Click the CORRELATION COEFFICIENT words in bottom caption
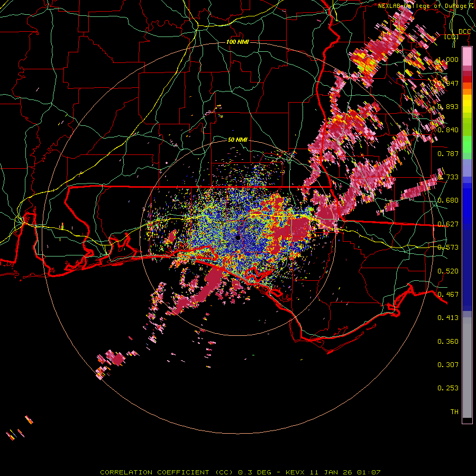476x476 pixels. point(154,472)
